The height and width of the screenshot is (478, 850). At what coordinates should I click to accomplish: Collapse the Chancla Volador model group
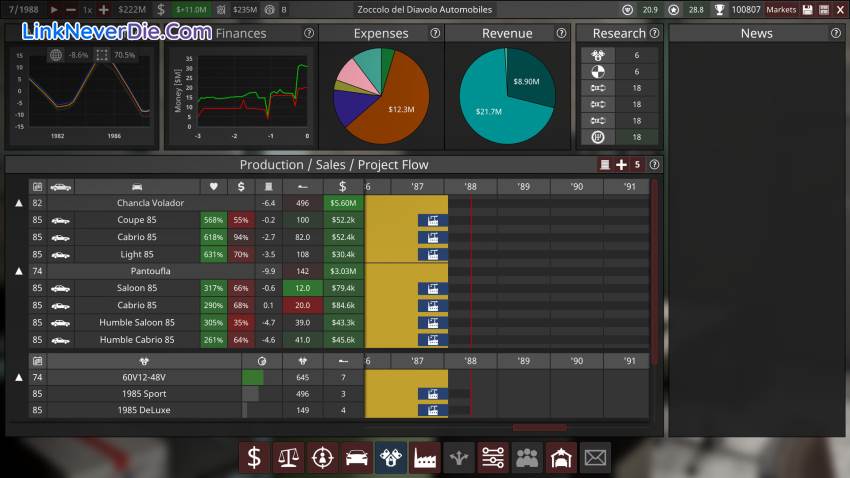(18, 203)
